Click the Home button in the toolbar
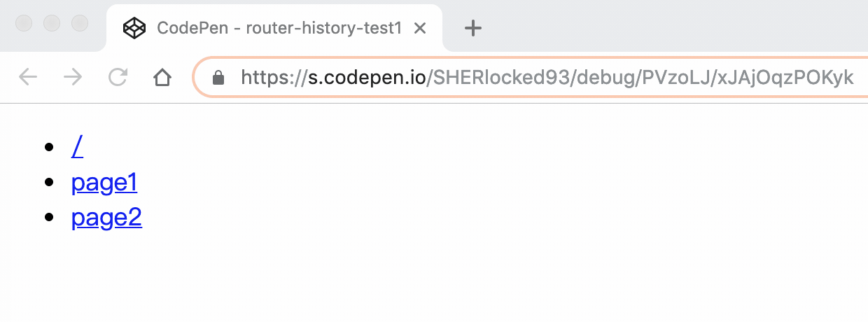 pyautogui.click(x=162, y=77)
